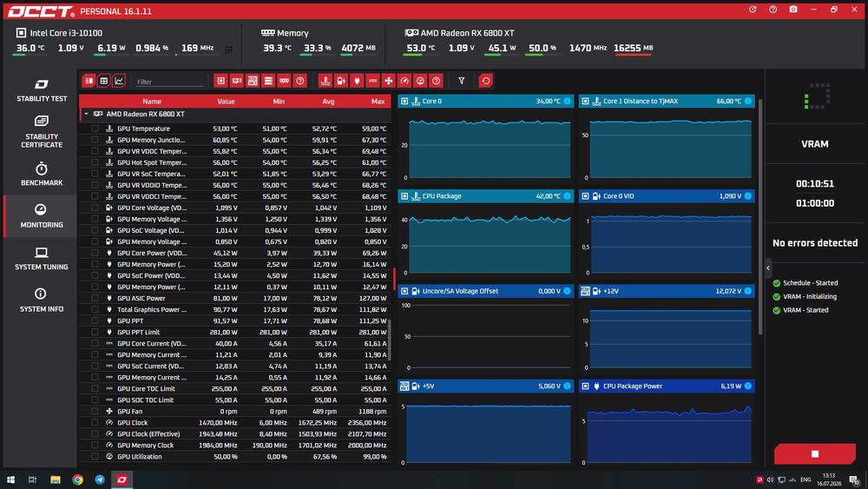This screenshot has width=868, height=489.
Task: Open CPU Package Power graph info circle
Action: coord(748,386)
